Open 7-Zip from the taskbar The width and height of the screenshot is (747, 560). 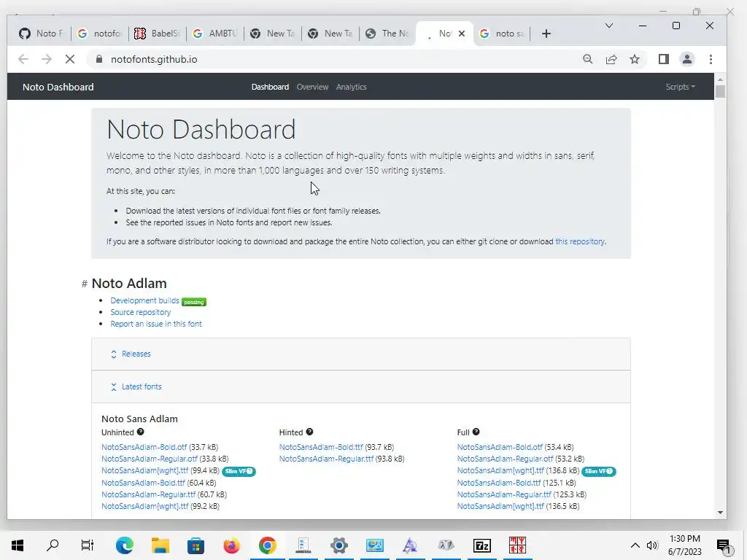(x=481, y=545)
